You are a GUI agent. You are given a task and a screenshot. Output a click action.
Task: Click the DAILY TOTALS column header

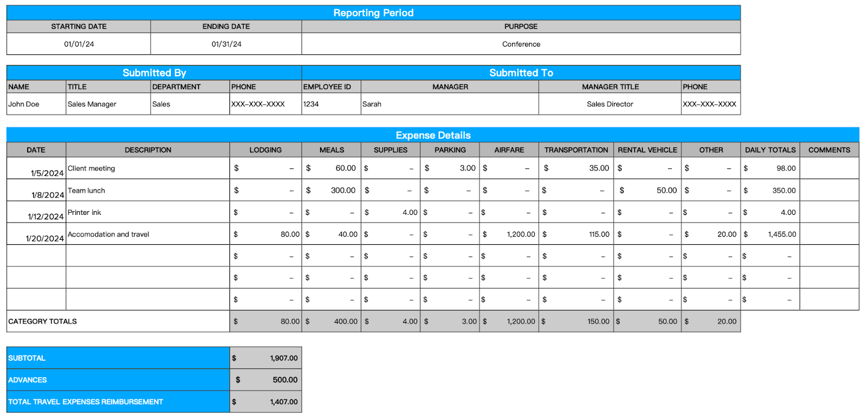[770, 150]
